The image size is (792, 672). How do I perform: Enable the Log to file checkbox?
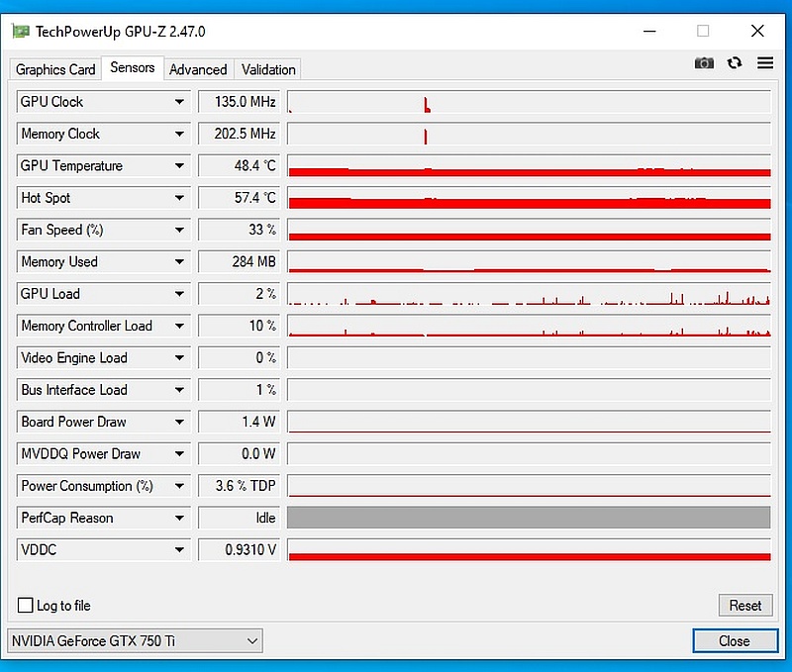tap(26, 605)
